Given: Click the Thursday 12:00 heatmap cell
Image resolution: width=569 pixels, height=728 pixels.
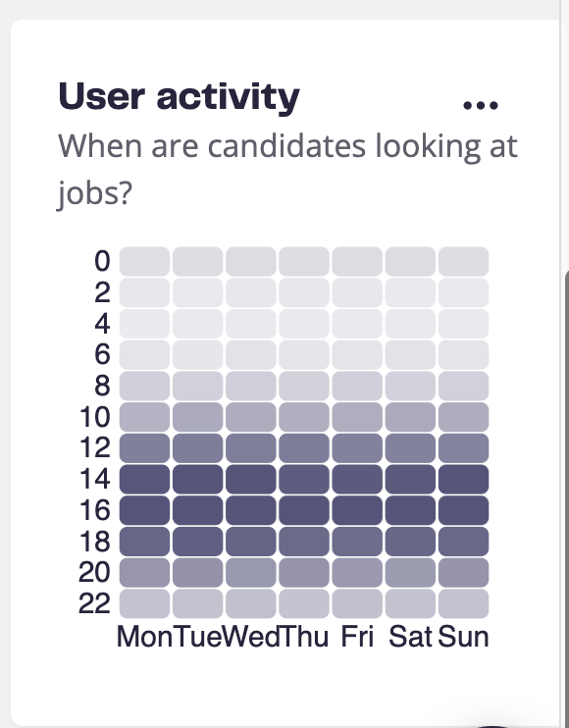Looking at the screenshot, I should [x=304, y=448].
